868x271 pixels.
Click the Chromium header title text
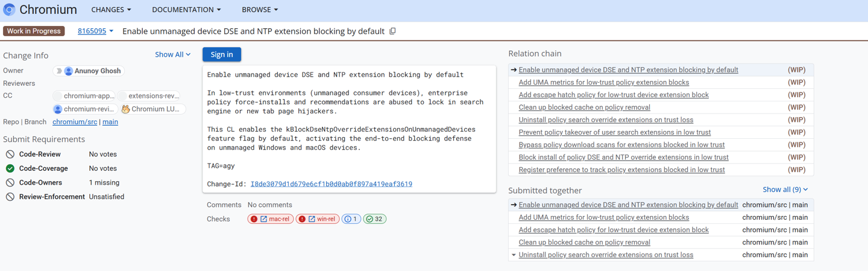click(x=48, y=10)
